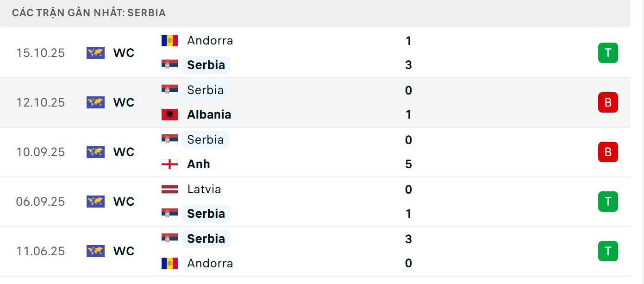Click the score 5 next to Anh
644x284 pixels.
407,164
